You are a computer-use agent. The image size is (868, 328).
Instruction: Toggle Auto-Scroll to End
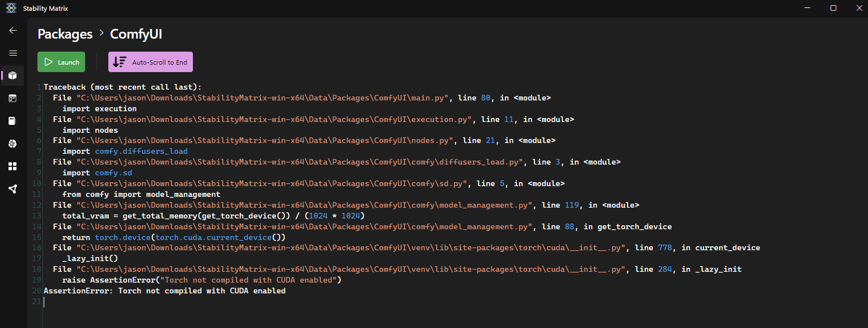150,62
